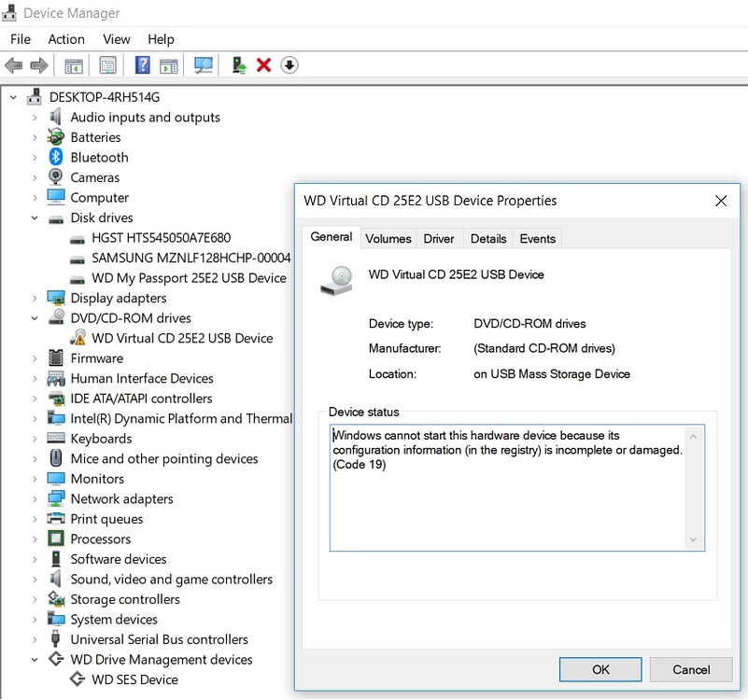
Task: Click the OK button
Action: pos(600,669)
